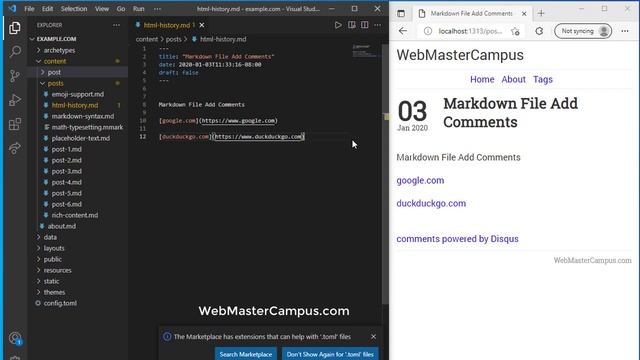Open browser Settings and more menu

(625, 31)
